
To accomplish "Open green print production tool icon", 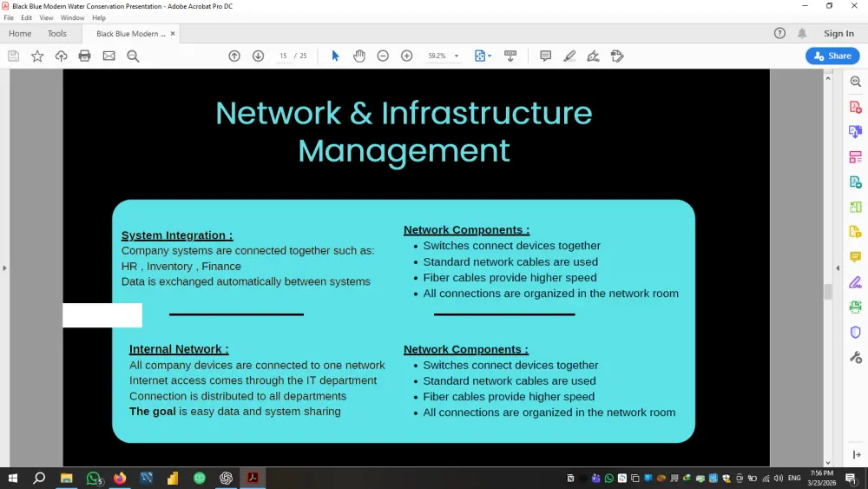I will point(855,307).
